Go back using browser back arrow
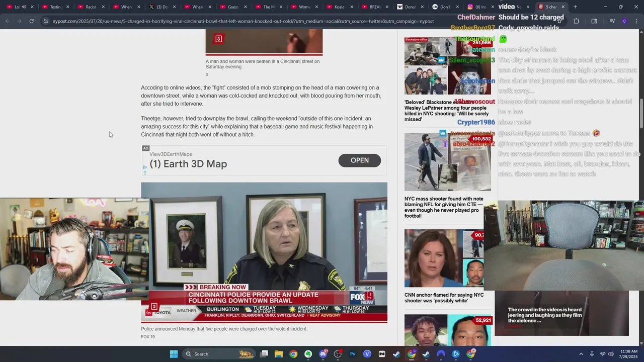Image resolution: width=644 pixels, height=362 pixels. tap(7, 21)
